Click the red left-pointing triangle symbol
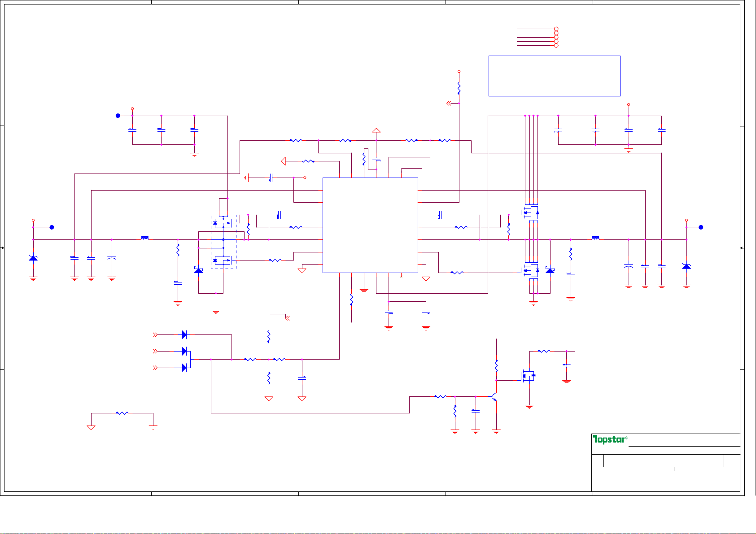Screen dimensions: 756x534 [x=284, y=161]
